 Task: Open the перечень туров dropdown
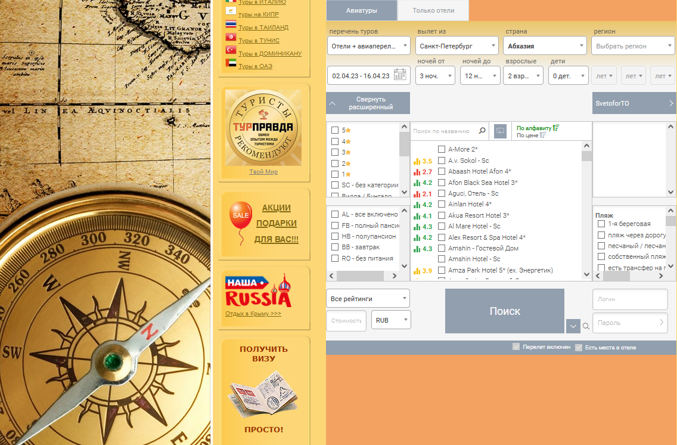(368, 46)
